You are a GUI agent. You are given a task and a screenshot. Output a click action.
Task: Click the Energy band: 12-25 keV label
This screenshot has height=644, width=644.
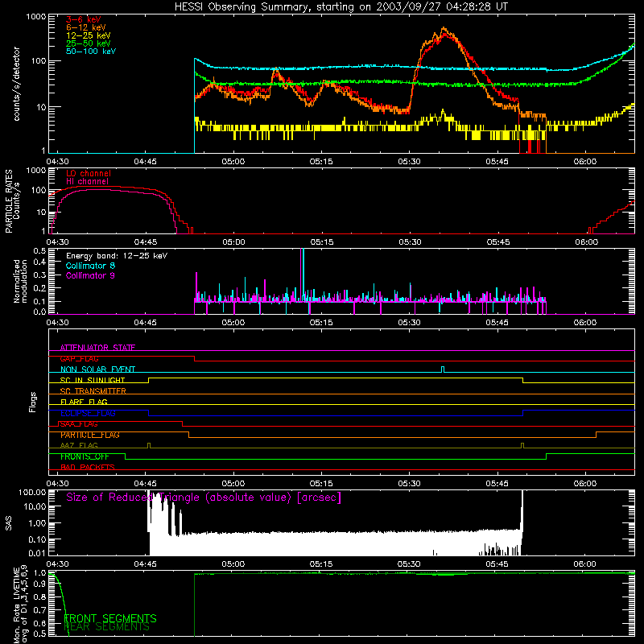(117, 256)
